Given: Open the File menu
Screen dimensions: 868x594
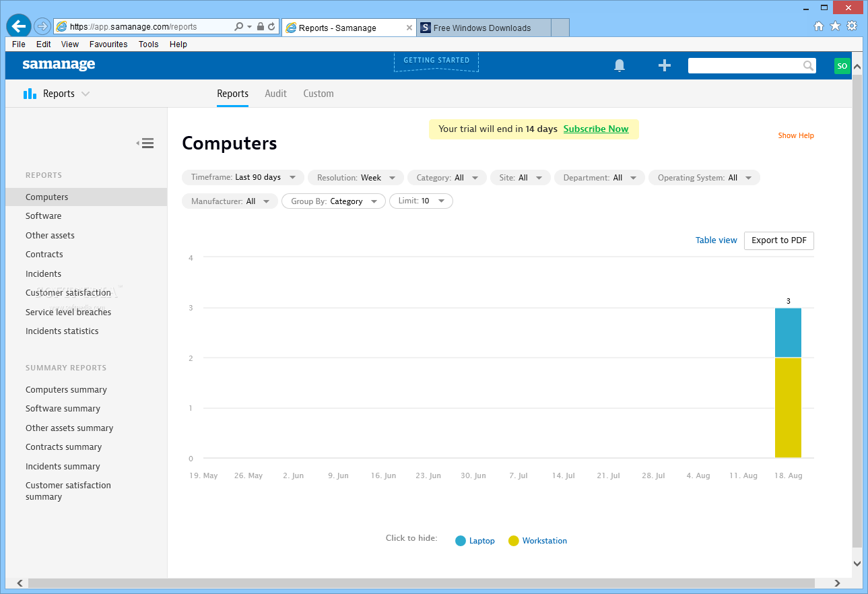Looking at the screenshot, I should coord(19,44).
